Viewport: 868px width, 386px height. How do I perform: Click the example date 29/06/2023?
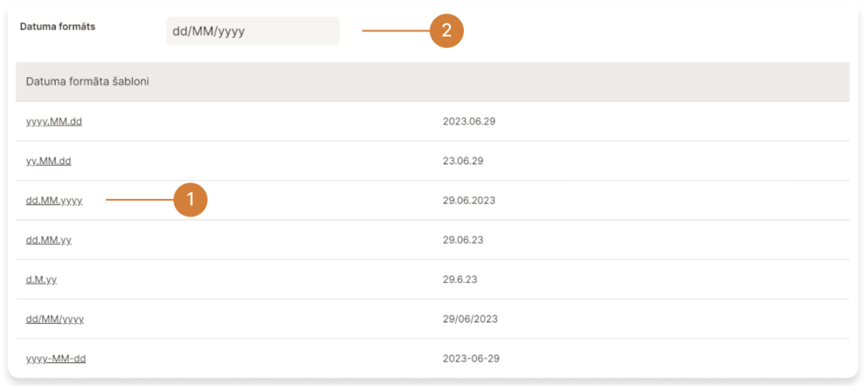(x=470, y=319)
